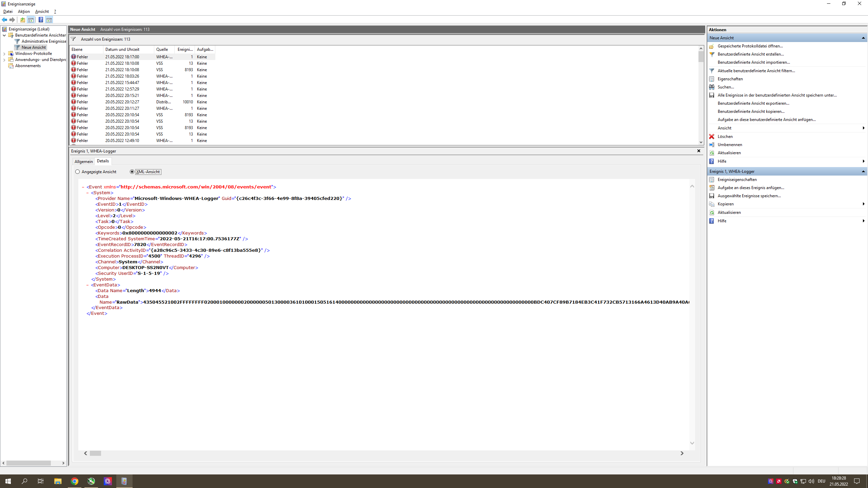This screenshot has height=488, width=868.
Task: Click the blue help toolbar icon
Action: 41,20
